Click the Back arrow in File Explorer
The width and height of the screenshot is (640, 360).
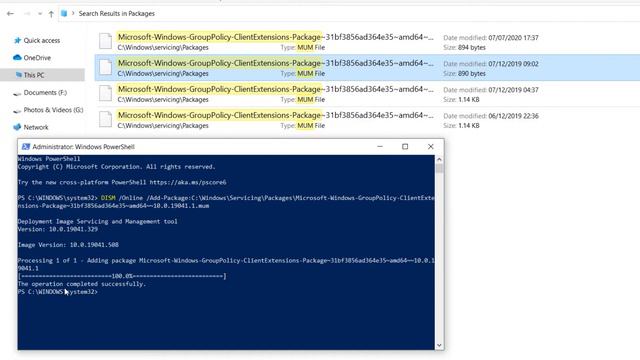pyautogui.click(x=11, y=13)
